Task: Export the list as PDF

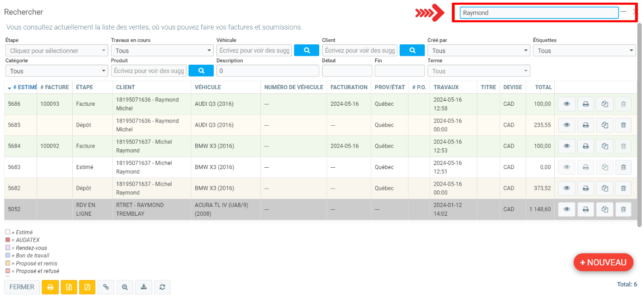Action: pyautogui.click(x=87, y=287)
